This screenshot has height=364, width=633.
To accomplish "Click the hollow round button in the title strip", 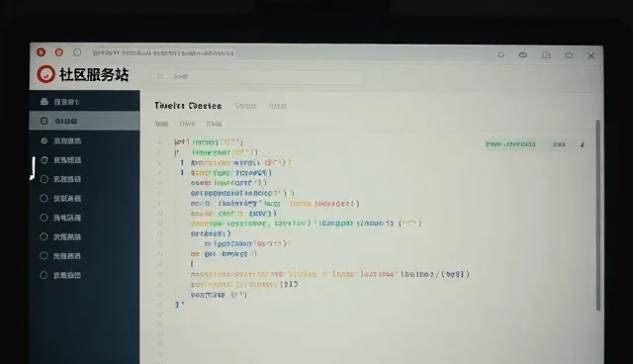I will [x=77, y=52].
